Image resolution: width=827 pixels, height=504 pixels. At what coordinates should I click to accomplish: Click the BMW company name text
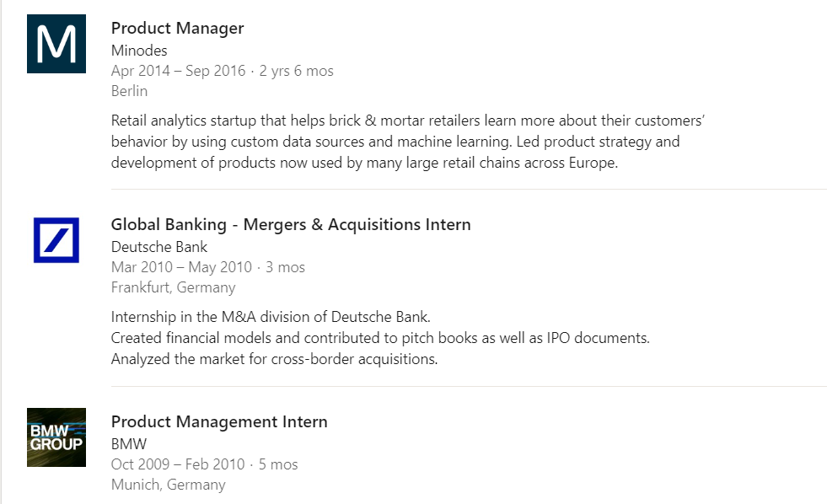tap(129, 444)
